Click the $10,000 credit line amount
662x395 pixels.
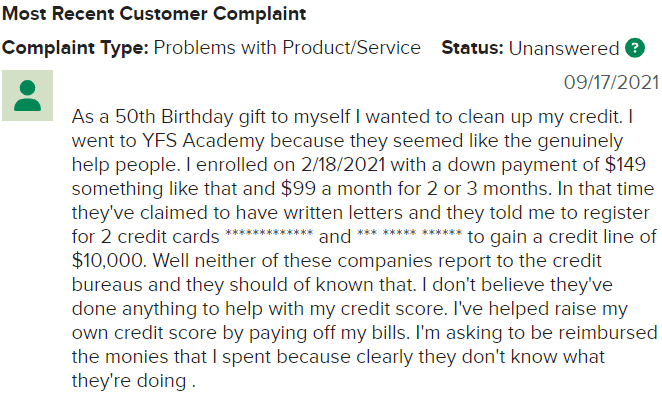point(109,261)
